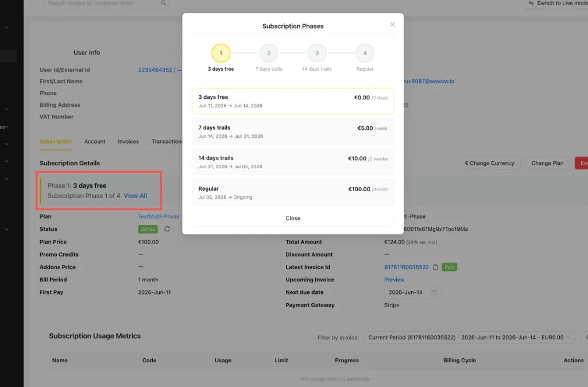Click the red End button
Image resolution: width=588 pixels, height=387 pixels.
(x=581, y=163)
